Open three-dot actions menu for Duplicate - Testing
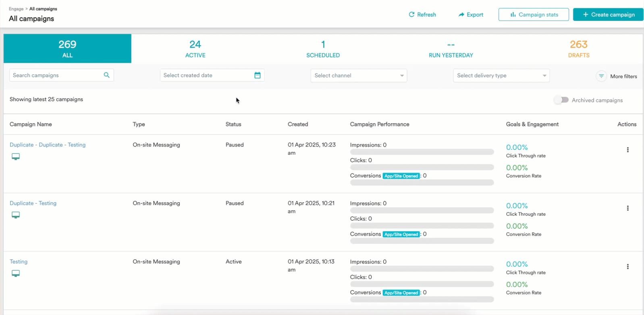Screen dimensions: 644x315 [x=627, y=208]
